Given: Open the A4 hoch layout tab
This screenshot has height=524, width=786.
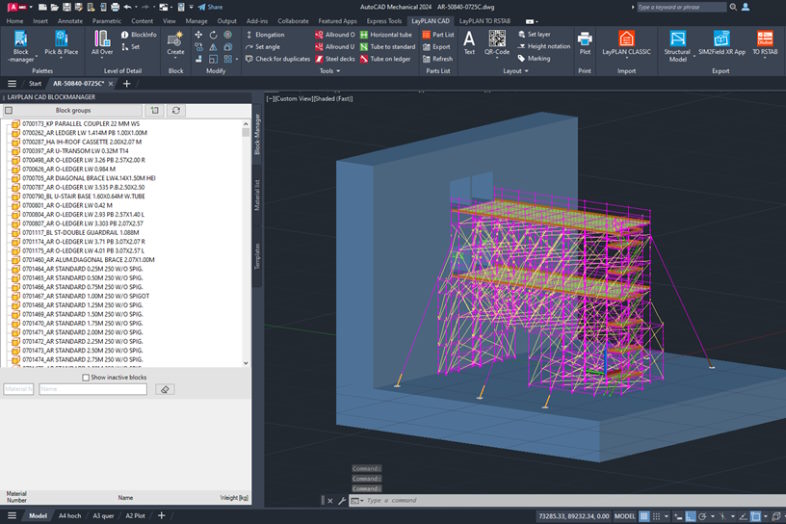Looking at the screenshot, I should click(x=71, y=516).
